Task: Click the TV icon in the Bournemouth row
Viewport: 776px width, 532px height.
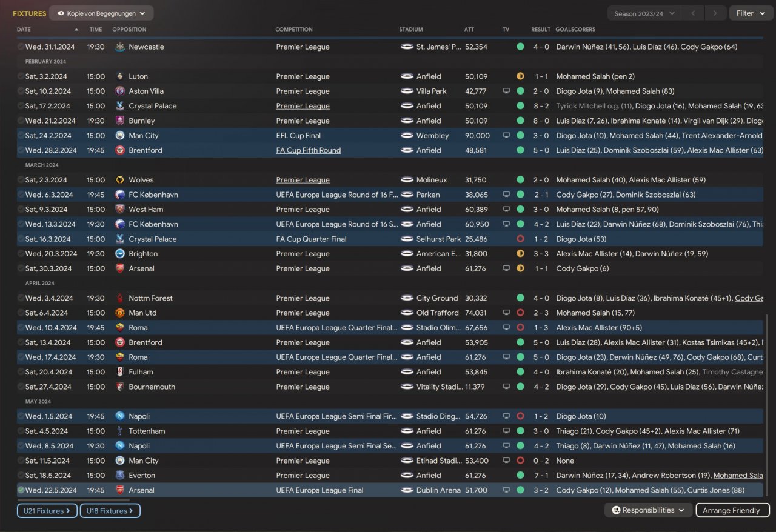Action: (506, 387)
